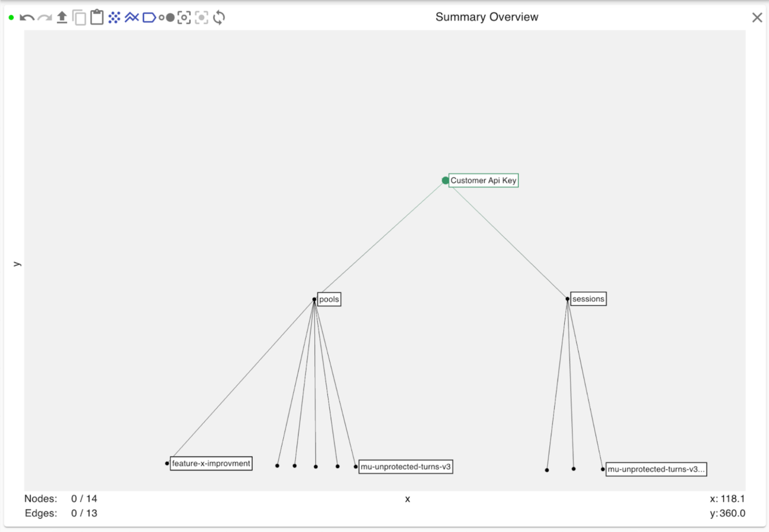Click the fit-to-view focus icon
The width and height of the screenshot is (769, 532).
[x=184, y=18]
